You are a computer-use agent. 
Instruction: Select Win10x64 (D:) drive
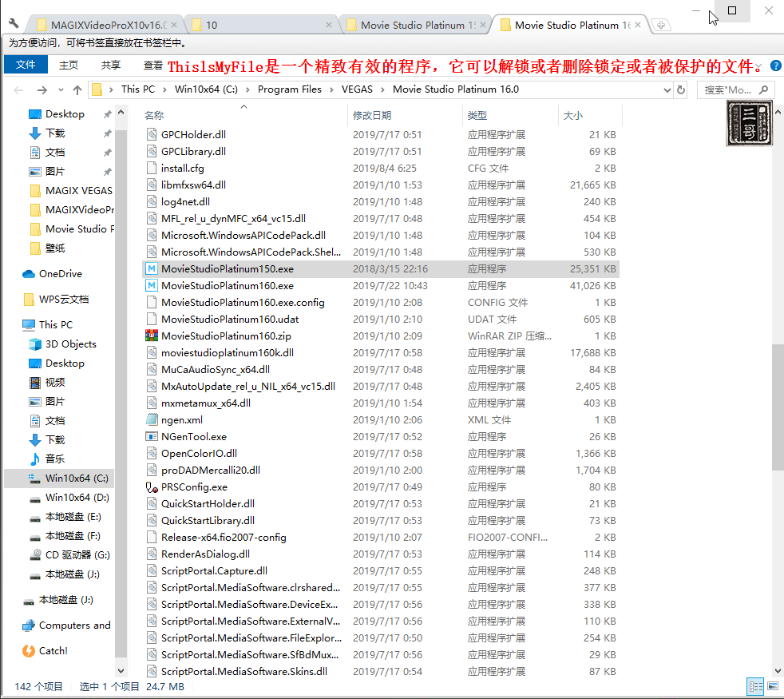(77, 498)
